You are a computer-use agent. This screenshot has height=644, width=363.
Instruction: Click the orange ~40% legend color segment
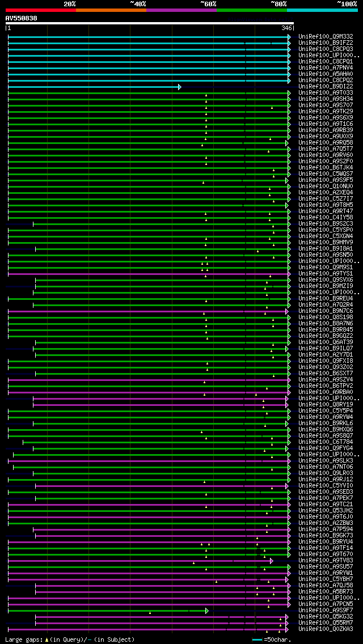[x=111, y=10]
